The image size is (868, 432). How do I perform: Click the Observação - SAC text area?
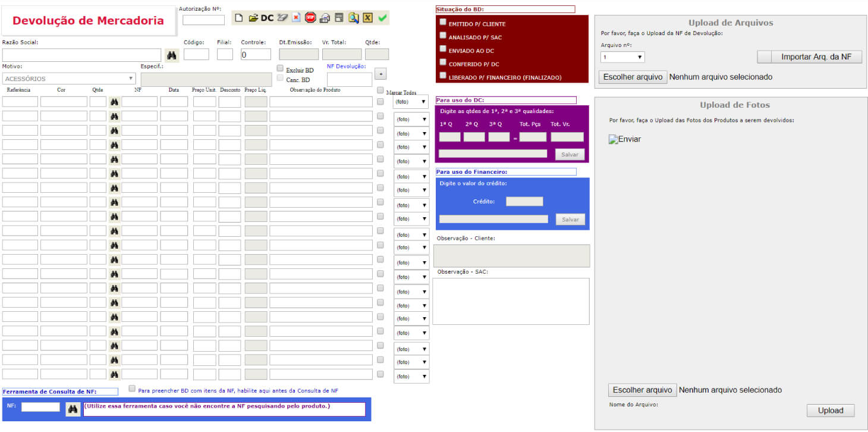(511, 300)
